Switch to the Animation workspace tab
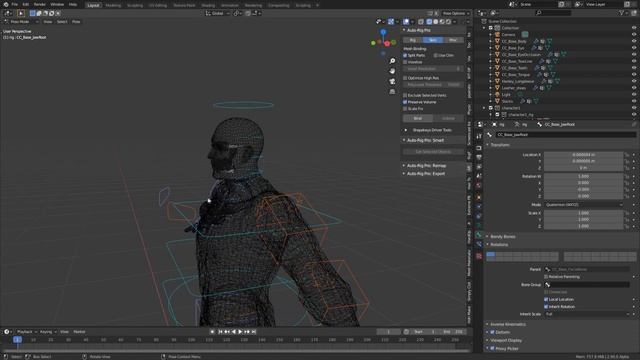This screenshot has width=640, height=360. [x=229, y=5]
